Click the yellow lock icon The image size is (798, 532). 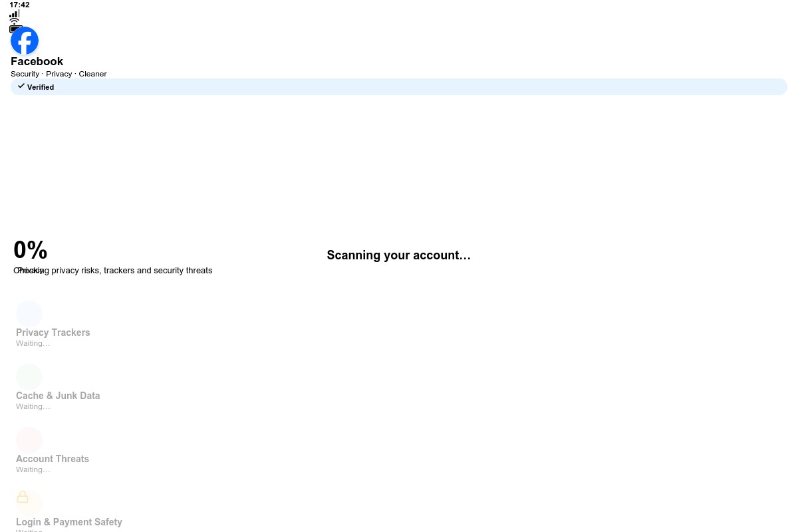tap(23, 497)
